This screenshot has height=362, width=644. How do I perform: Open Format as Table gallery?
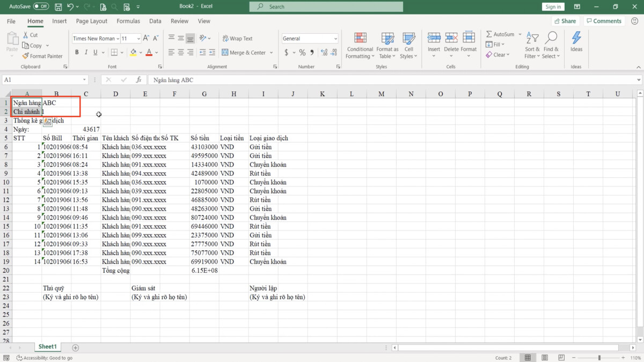[x=387, y=46]
